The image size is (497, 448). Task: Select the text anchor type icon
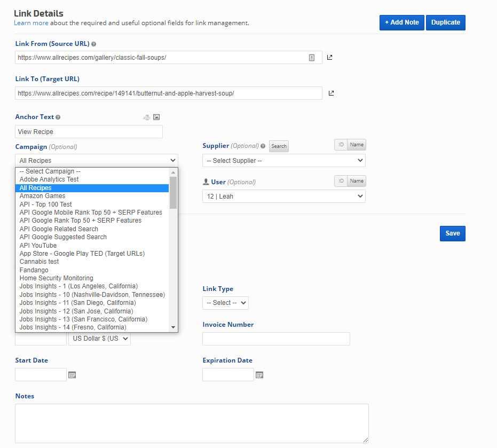pyautogui.click(x=146, y=117)
